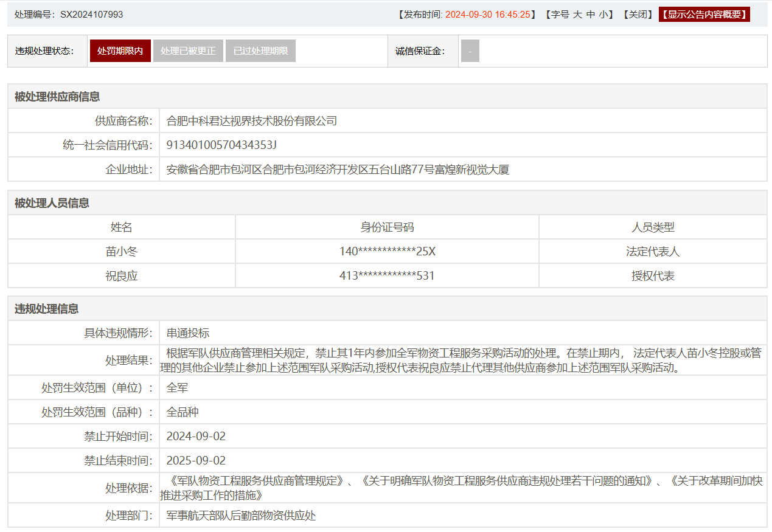This screenshot has height=532, width=772.
Task: Set font size to 中
Action: click(x=591, y=15)
